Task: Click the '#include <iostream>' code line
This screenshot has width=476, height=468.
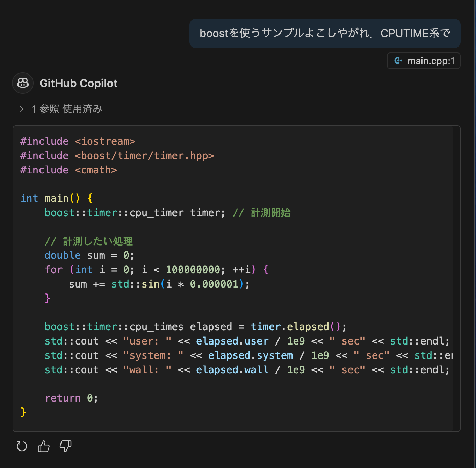Action: 78,141
